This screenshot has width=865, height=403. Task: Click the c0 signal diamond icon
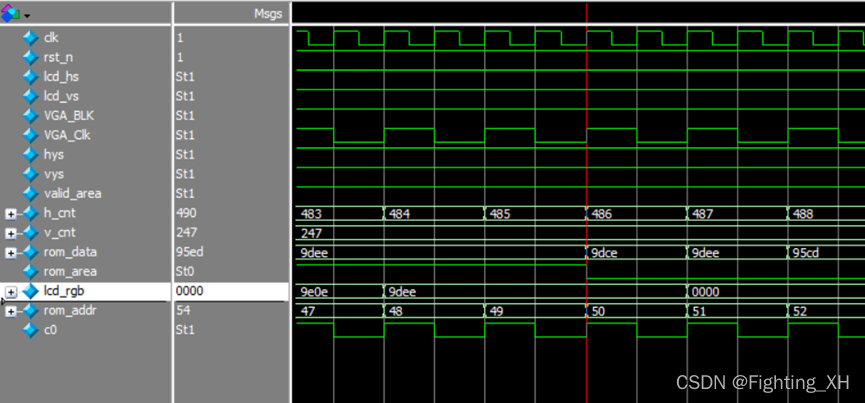[30, 330]
